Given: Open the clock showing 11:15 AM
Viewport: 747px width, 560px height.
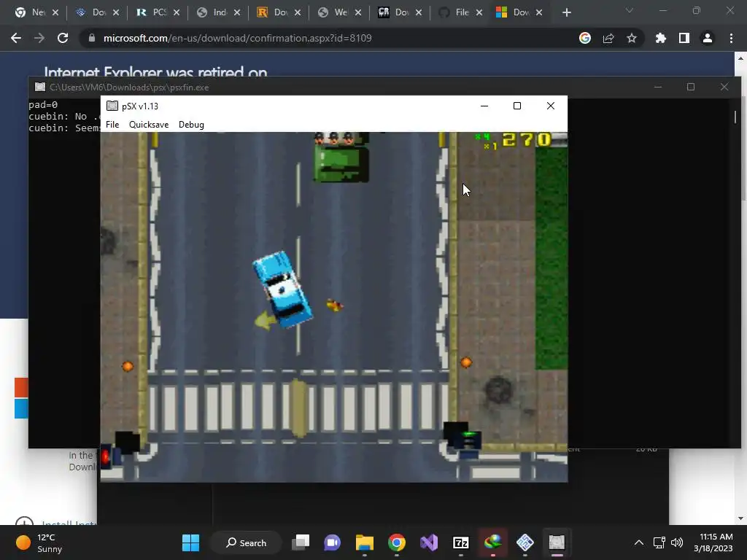Looking at the screenshot, I should (713, 542).
